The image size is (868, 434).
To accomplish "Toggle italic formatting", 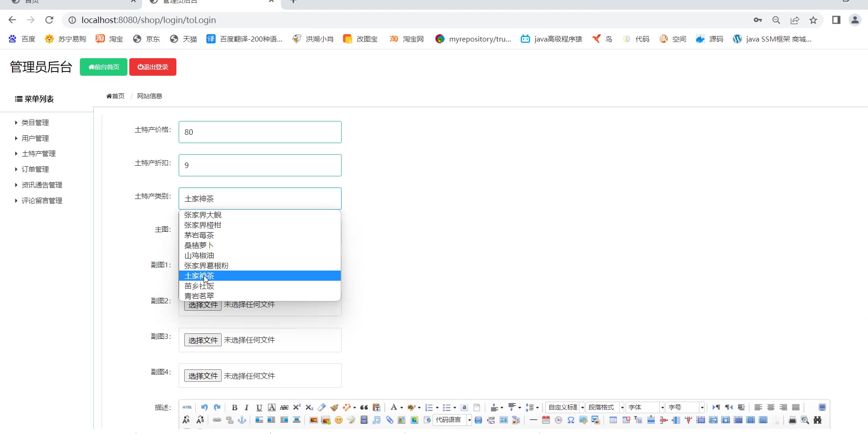I will [x=247, y=407].
